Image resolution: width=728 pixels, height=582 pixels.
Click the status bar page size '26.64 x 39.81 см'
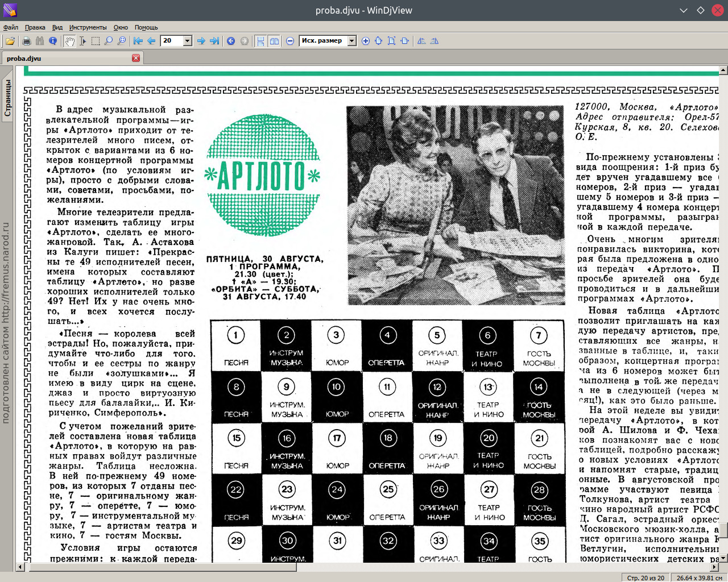point(699,577)
